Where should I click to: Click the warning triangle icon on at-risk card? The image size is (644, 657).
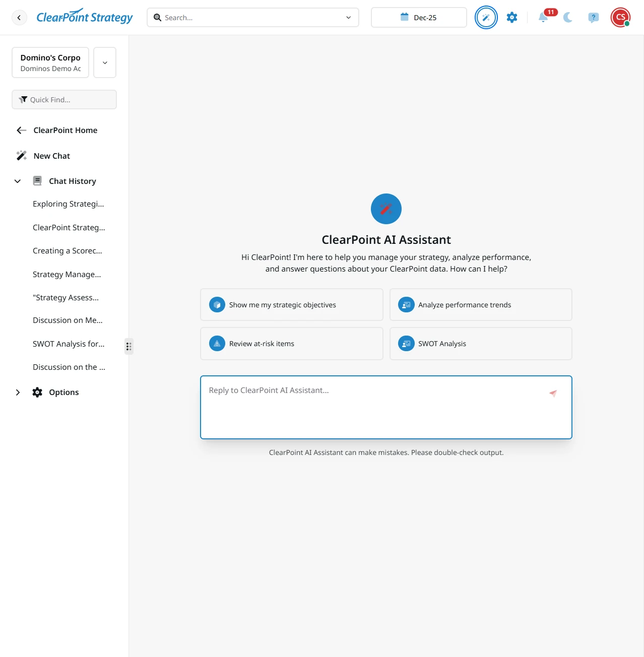coord(217,344)
